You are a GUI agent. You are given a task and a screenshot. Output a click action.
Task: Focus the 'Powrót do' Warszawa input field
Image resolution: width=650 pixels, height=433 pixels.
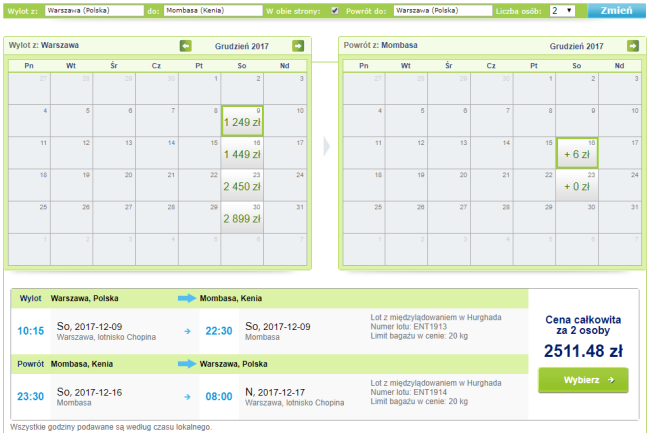(x=443, y=11)
